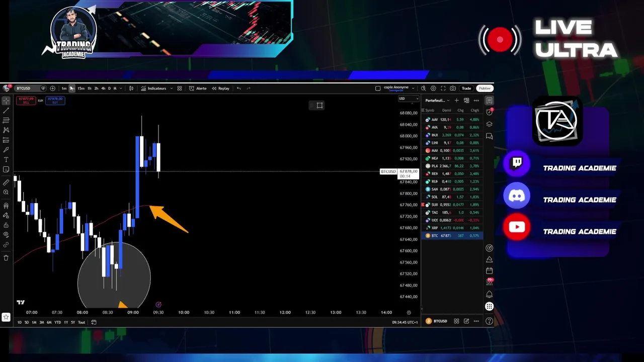Image resolution: width=644 pixels, height=362 pixels.
Task: Take a chart snapshot with camera icon
Action: [x=453, y=88]
